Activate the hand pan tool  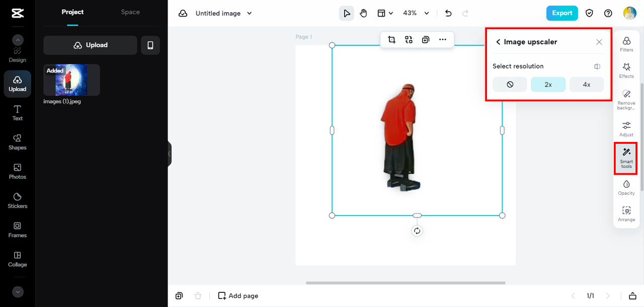(364, 14)
